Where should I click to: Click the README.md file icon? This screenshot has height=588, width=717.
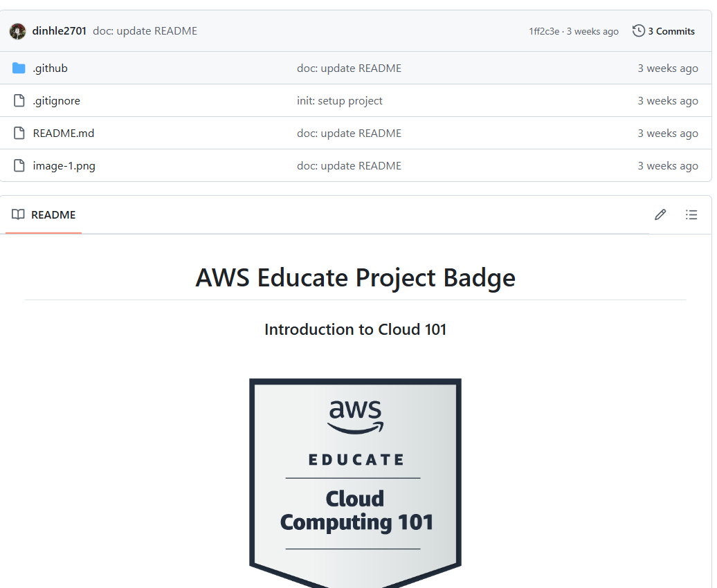click(x=19, y=133)
